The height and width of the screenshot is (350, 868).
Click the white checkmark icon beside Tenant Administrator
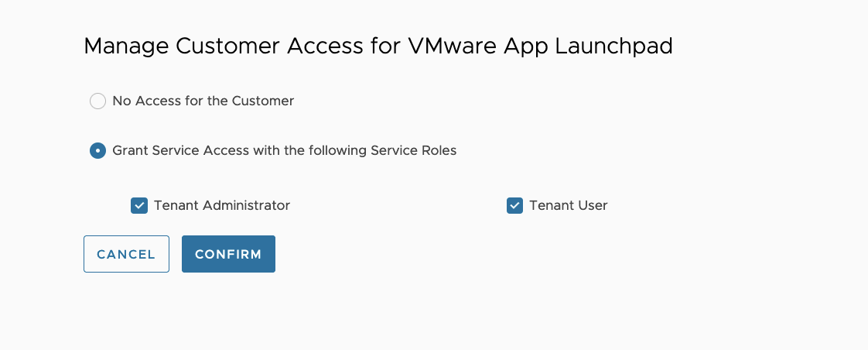pyautogui.click(x=139, y=206)
